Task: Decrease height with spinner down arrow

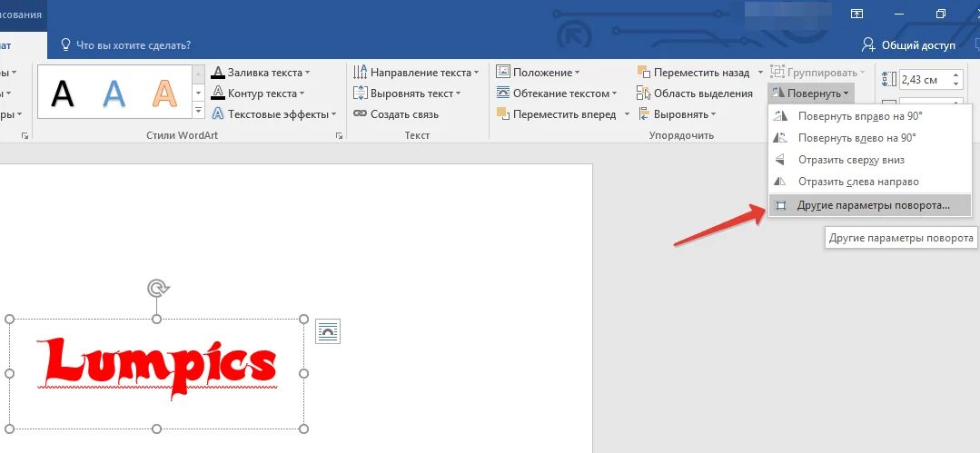Action: (x=956, y=84)
